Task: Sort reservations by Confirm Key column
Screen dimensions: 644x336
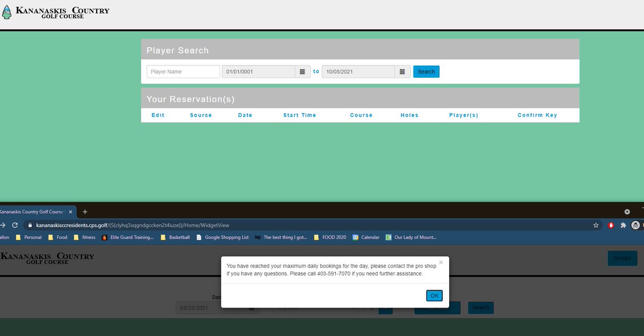Action: pyautogui.click(x=537, y=115)
